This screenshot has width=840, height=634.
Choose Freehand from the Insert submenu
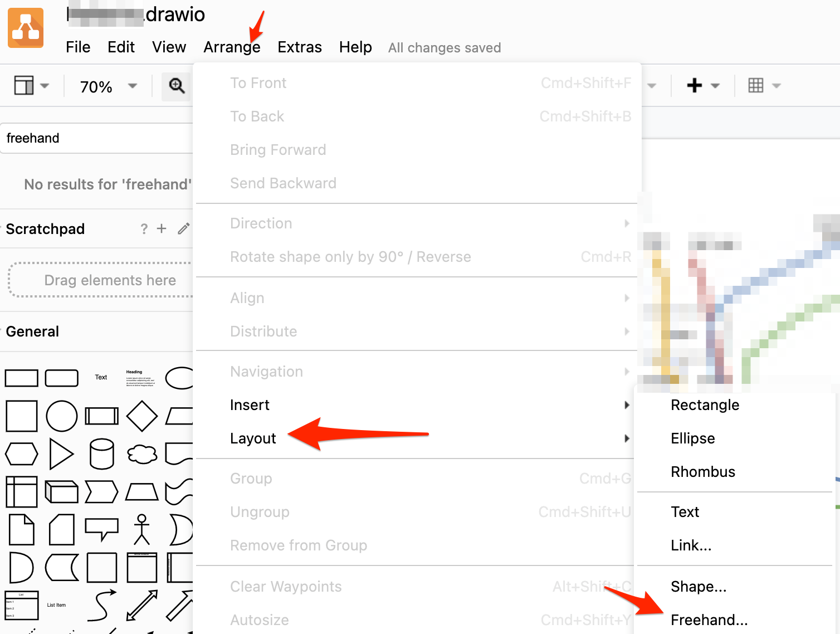[x=709, y=620]
